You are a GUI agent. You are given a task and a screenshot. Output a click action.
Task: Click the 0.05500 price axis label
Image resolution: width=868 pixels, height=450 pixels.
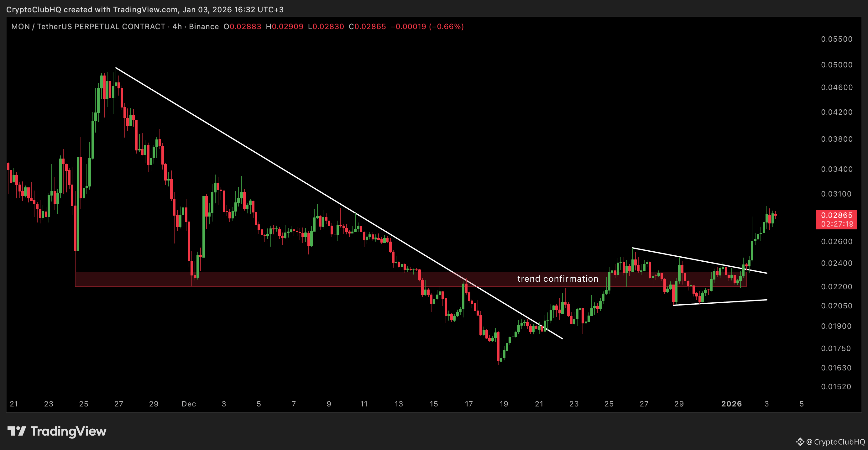837,39
